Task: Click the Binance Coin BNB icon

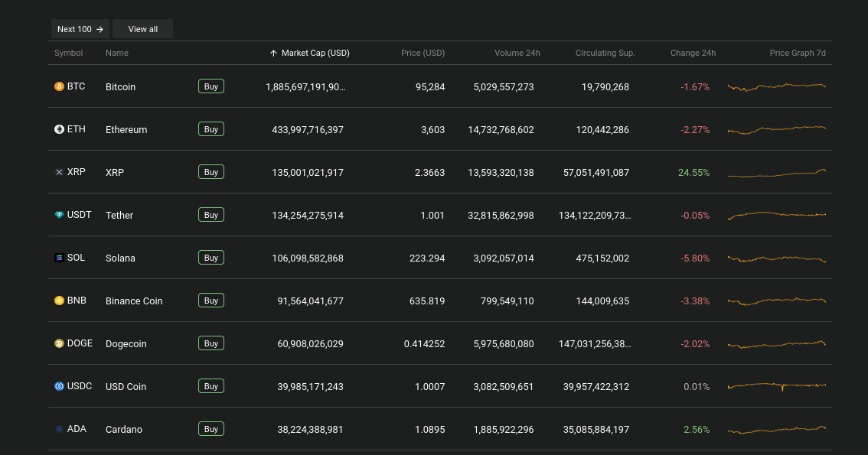Action: 59,301
